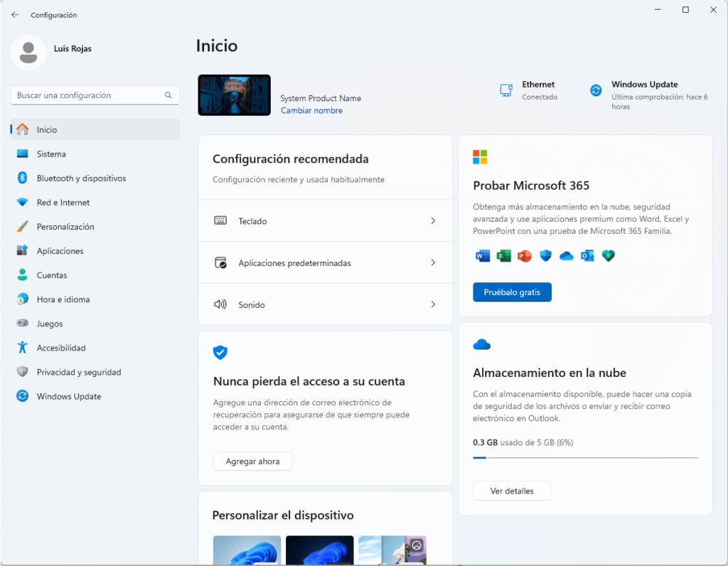Click the Ethernet status monitor icon
The width and height of the screenshot is (728, 566).
click(506, 90)
